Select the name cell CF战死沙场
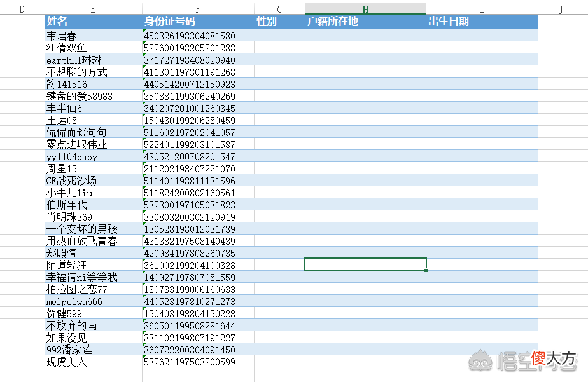This screenshot has width=588, height=382. 94,181
